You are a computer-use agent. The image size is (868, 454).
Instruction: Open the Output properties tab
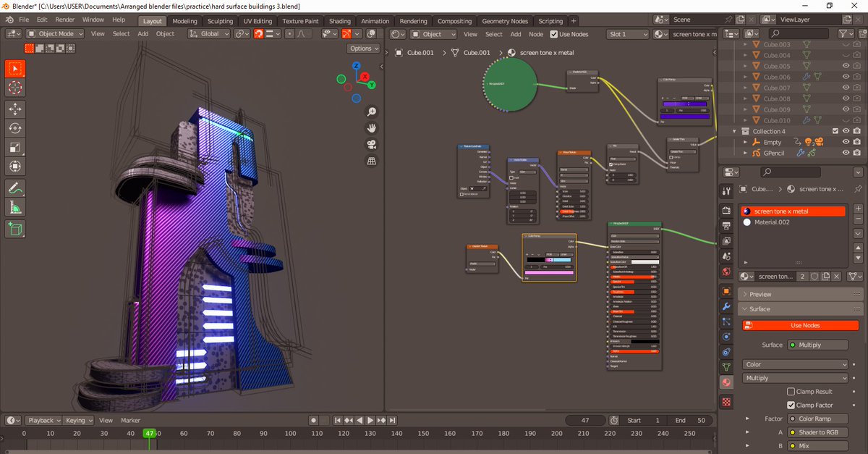pyautogui.click(x=726, y=226)
